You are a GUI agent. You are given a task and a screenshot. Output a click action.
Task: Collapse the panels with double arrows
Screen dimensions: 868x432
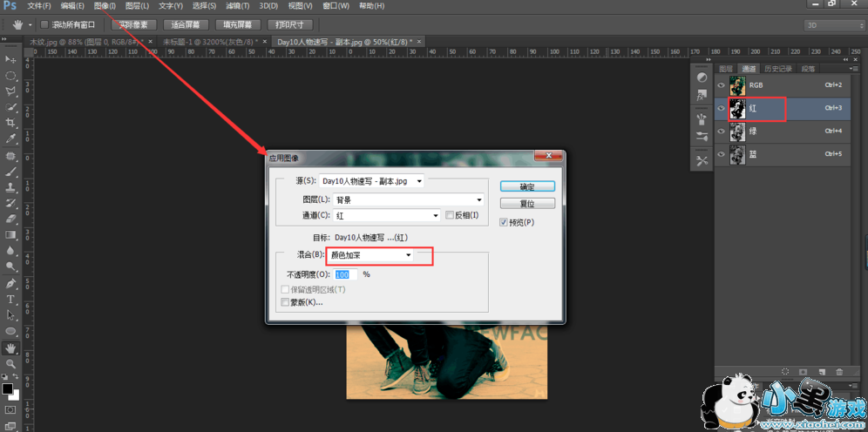(846, 59)
